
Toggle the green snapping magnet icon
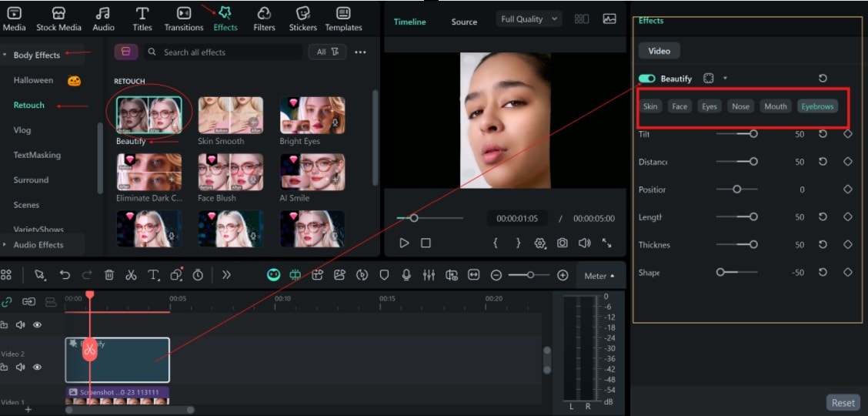pyautogui.click(x=295, y=275)
